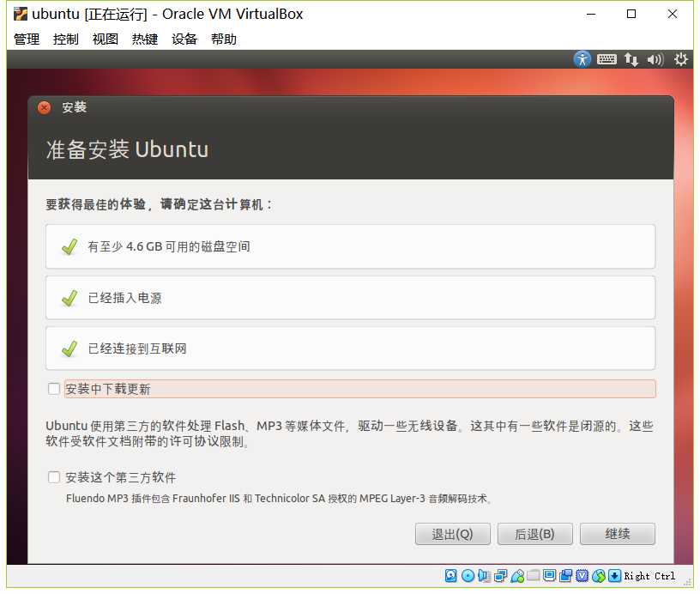The height and width of the screenshot is (594, 700).
Task: Click the hard disk activity status icon
Action: pos(451,576)
